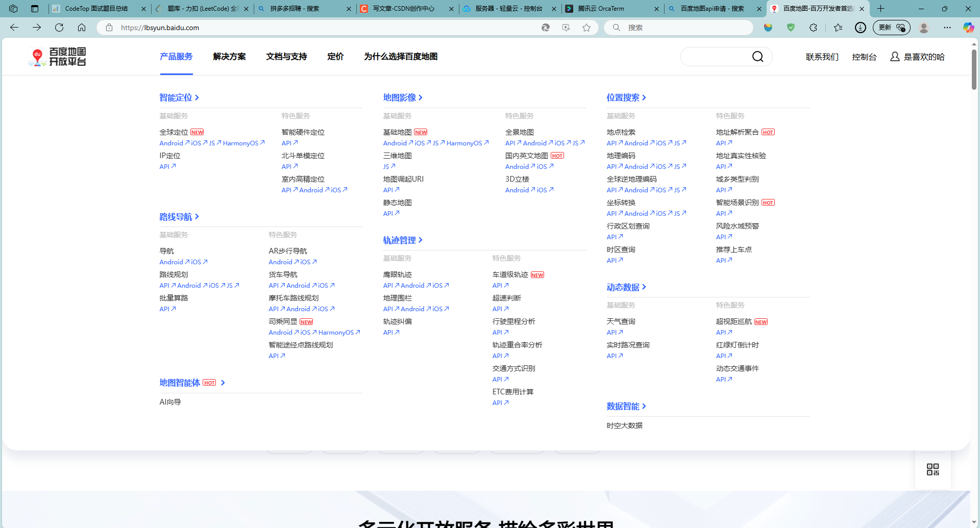Image resolution: width=980 pixels, height=528 pixels.
Task: Expand the 位置搜索 category
Action: pyautogui.click(x=626, y=97)
